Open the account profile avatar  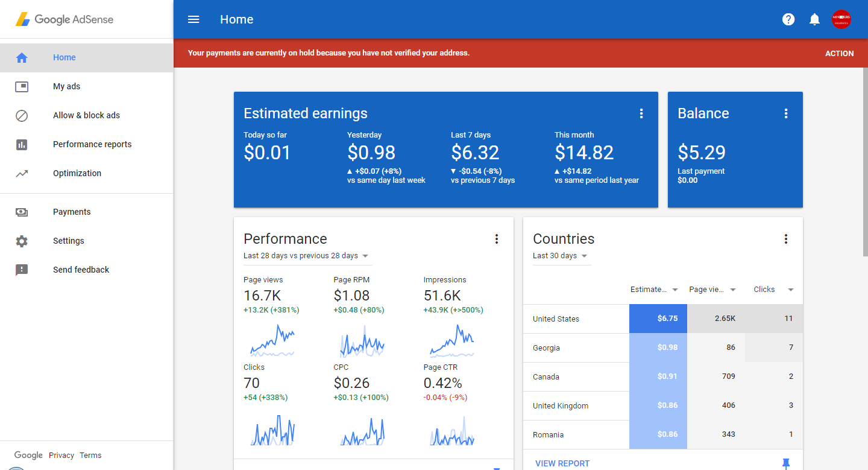click(841, 19)
